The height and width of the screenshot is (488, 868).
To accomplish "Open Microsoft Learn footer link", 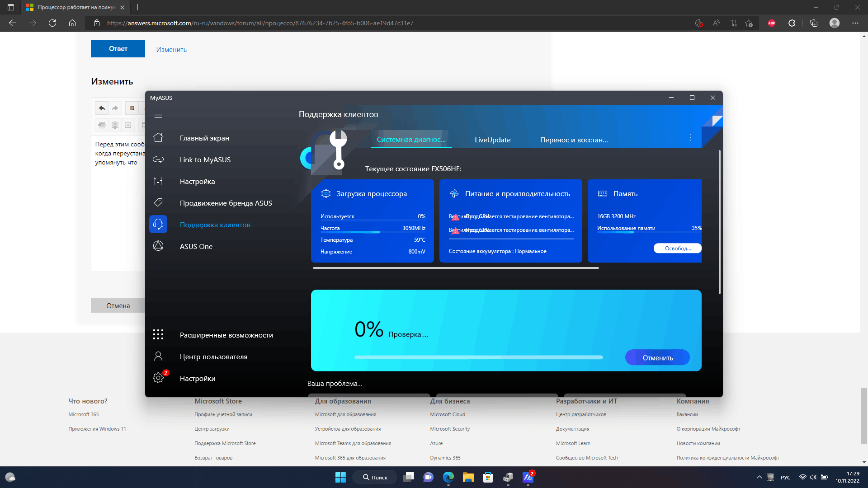I will [573, 443].
